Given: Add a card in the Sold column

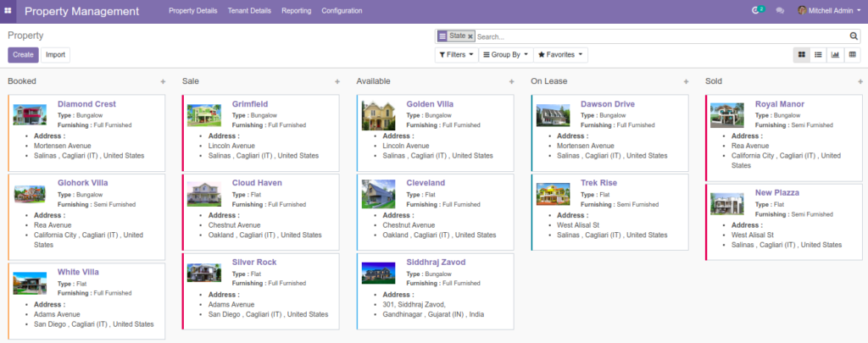Looking at the screenshot, I should pos(860,81).
